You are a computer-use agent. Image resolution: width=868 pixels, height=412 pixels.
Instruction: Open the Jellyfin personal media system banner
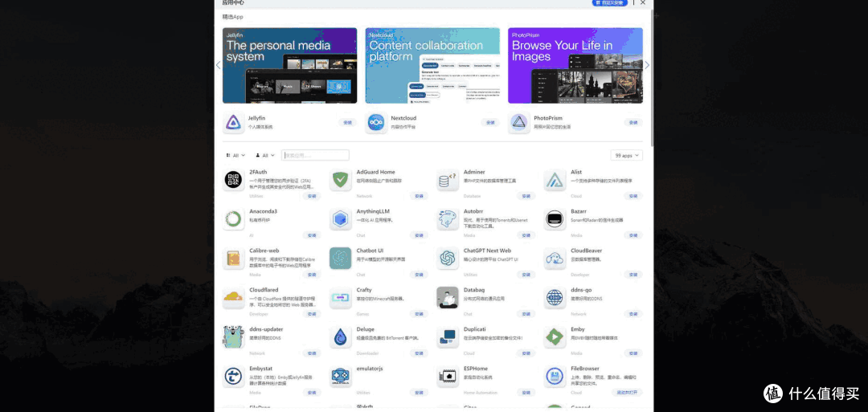[289, 66]
